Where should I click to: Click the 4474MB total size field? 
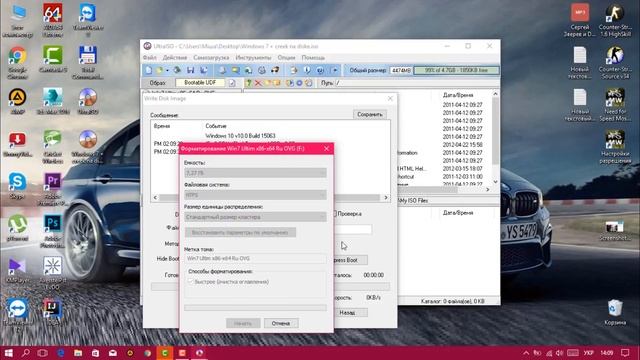[401, 70]
